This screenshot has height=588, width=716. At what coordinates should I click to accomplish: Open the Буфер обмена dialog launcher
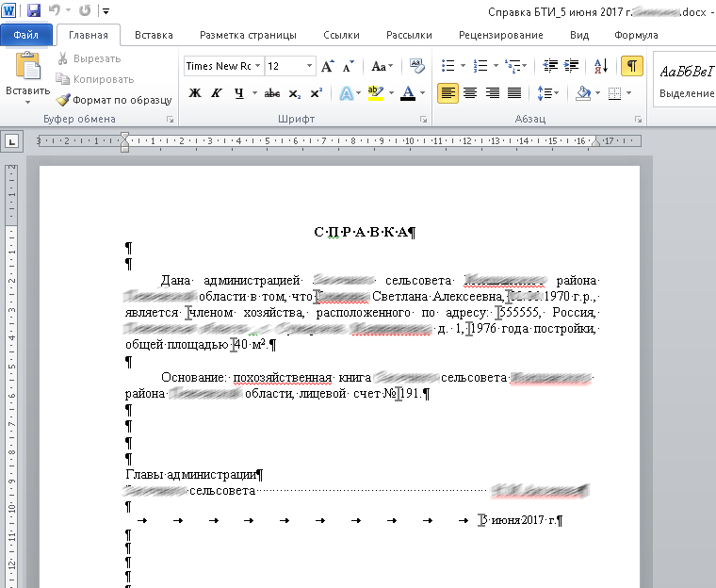tap(170, 120)
